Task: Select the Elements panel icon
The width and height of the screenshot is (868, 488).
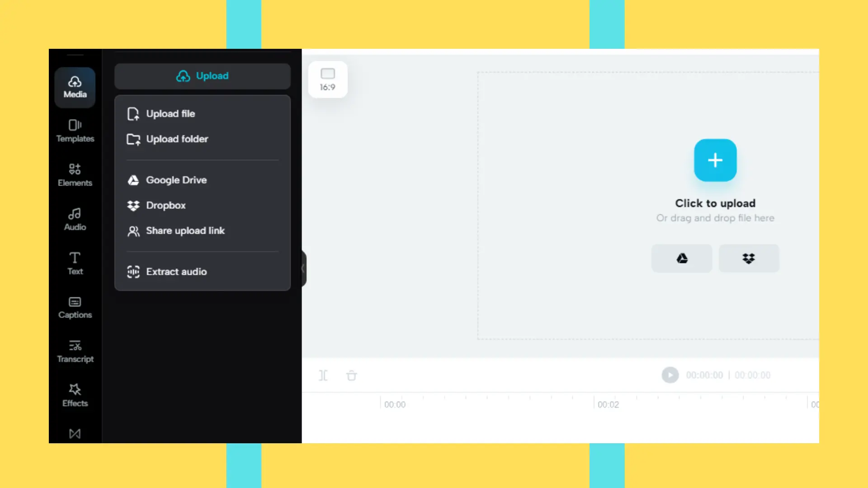Action: [x=74, y=174]
